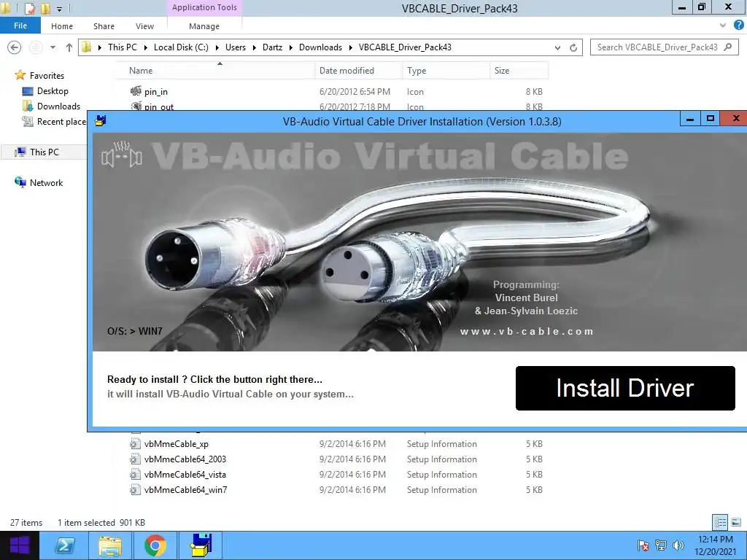Click This PC in the address breadcrumb
Image resolution: width=747 pixels, height=560 pixels.
tap(122, 47)
